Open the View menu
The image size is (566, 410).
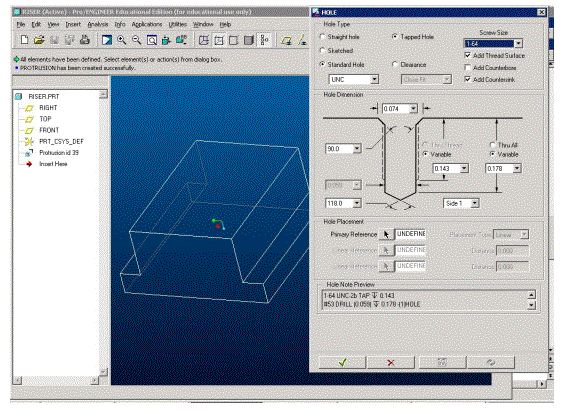53,24
